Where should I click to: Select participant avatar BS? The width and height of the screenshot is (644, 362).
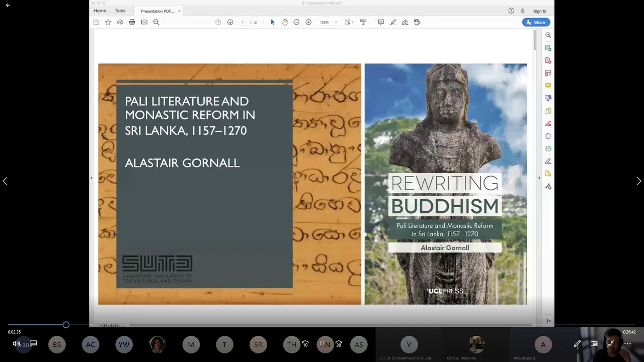[57, 344]
